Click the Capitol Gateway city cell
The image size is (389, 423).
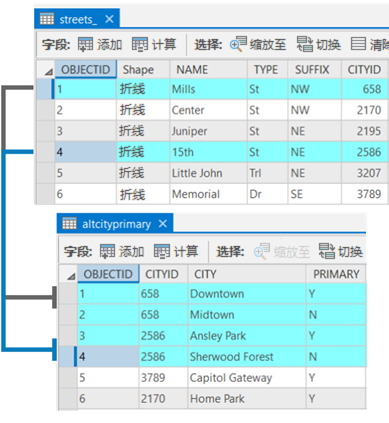[x=247, y=377]
